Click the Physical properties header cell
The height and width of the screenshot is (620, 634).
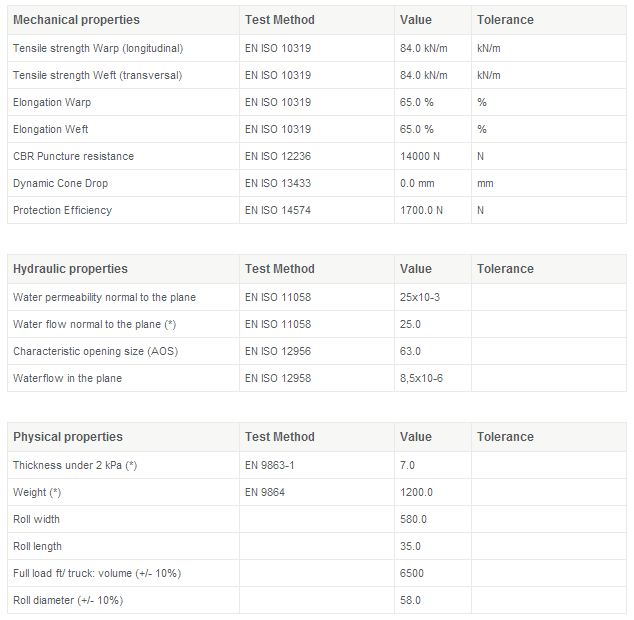tap(68, 437)
